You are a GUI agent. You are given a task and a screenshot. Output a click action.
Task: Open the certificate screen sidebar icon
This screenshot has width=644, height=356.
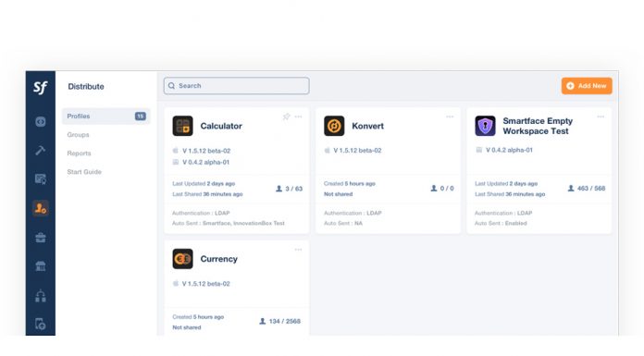point(41,179)
